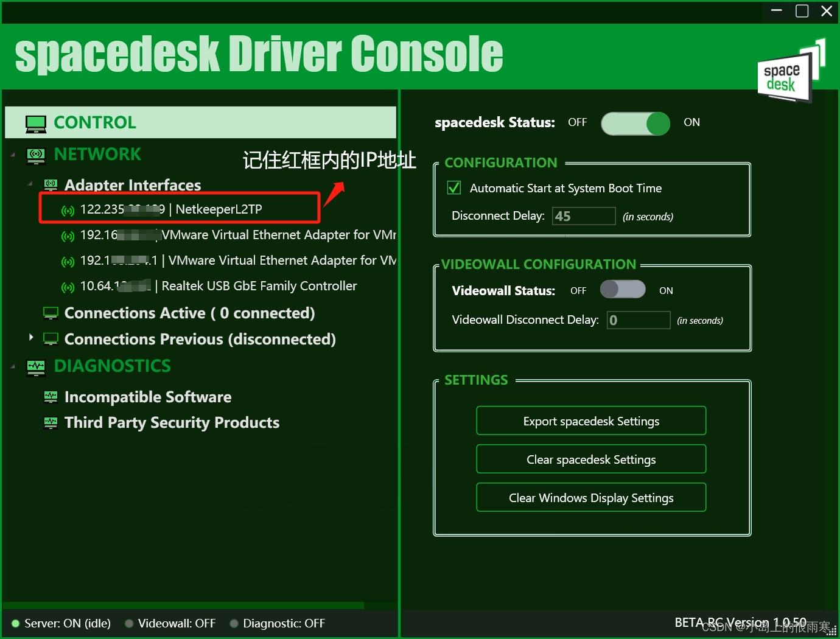Click the OFF label of spacedesk Status
The width and height of the screenshot is (840, 639).
tap(577, 122)
